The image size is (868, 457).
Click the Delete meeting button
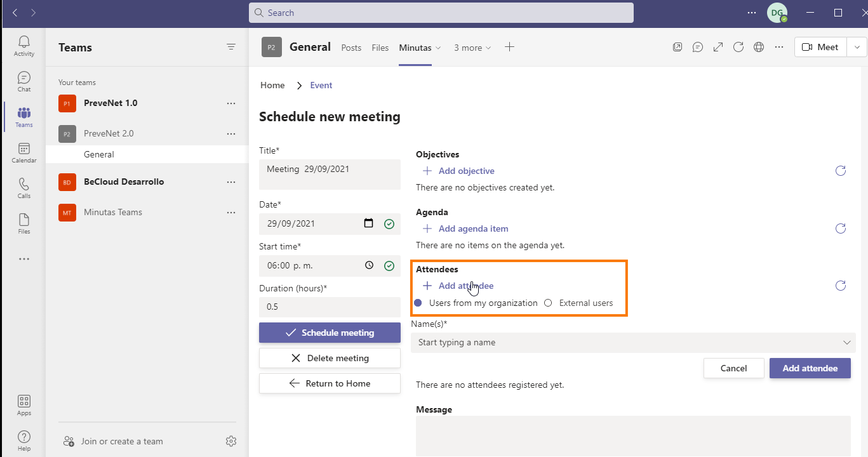pyautogui.click(x=330, y=358)
